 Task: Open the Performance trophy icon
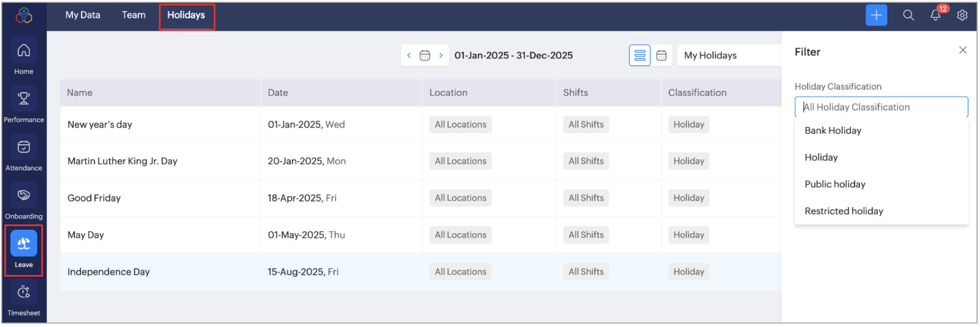[23, 99]
